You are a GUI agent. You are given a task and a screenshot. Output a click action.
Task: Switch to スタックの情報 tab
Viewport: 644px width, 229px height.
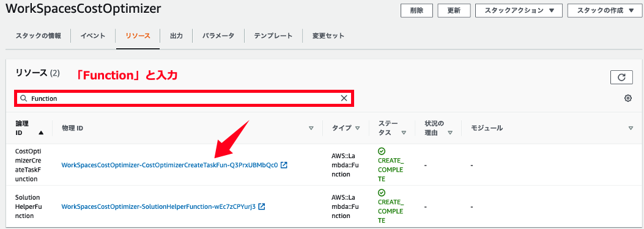(38, 35)
